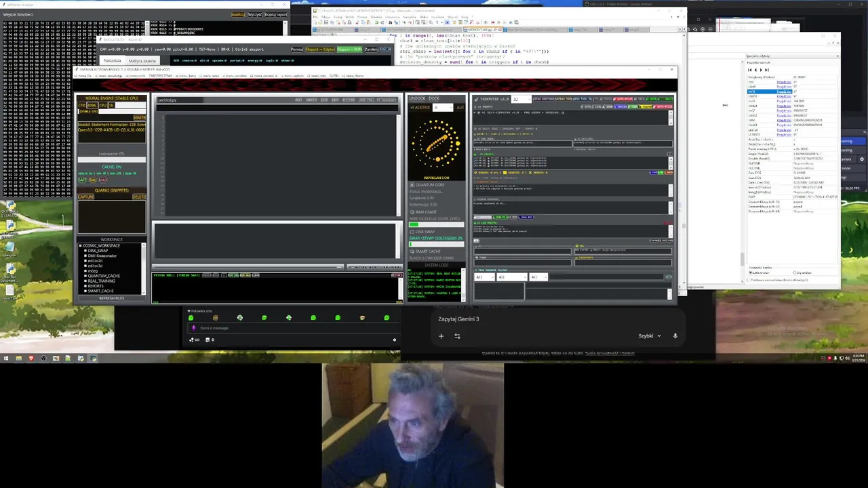The height and width of the screenshot is (488, 868).
Task: Edit the CTX value field
Action: [x=92, y=105]
